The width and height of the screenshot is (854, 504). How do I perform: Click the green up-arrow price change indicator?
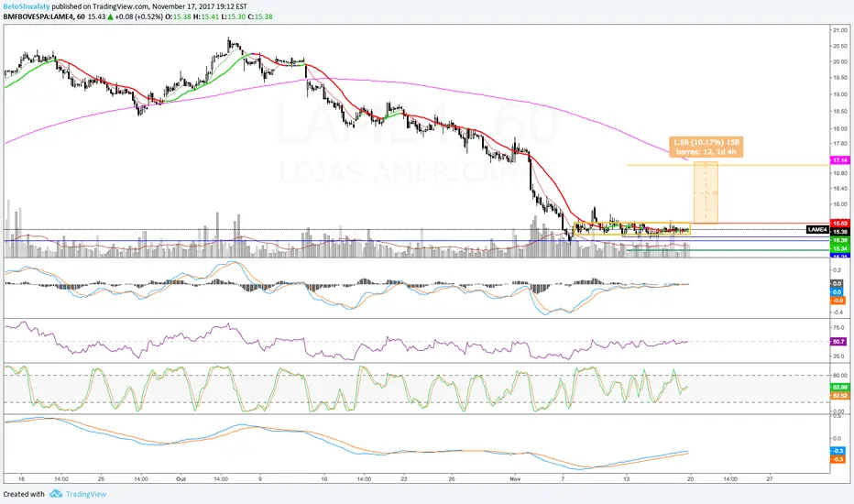[x=110, y=16]
